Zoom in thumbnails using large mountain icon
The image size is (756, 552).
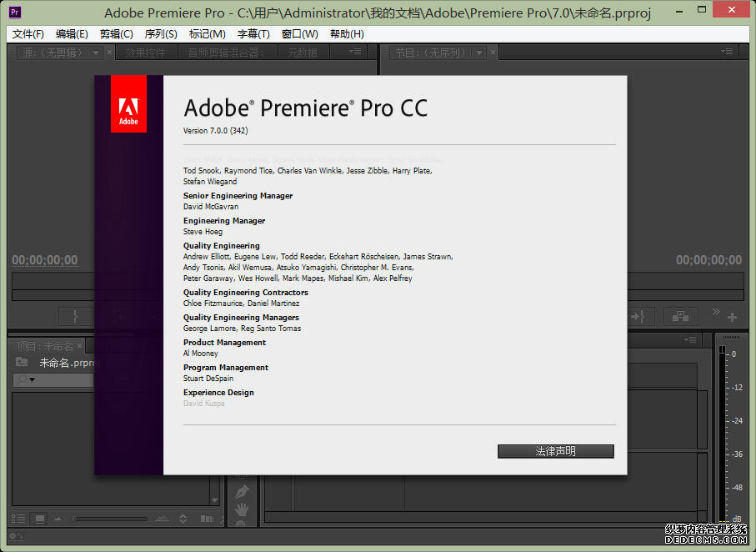(x=162, y=519)
